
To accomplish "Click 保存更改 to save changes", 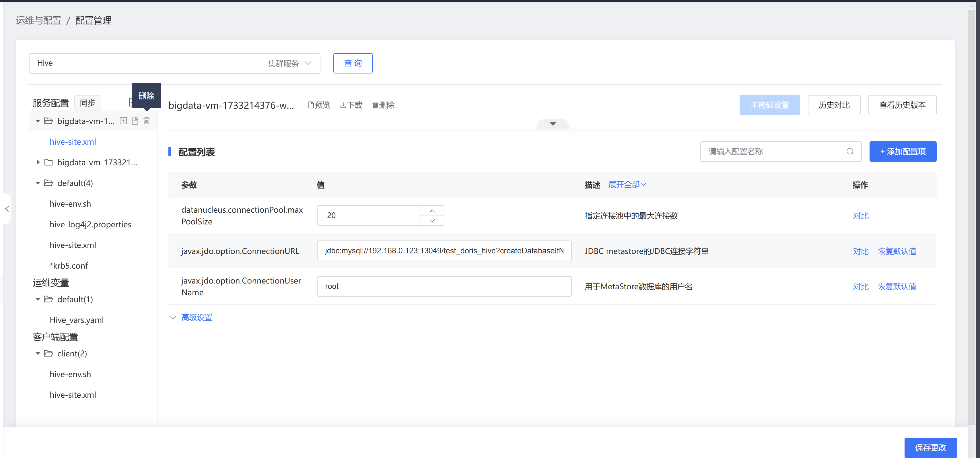I will [930, 447].
